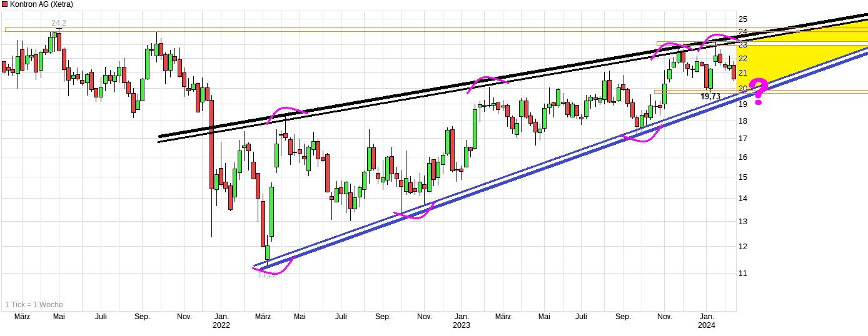Viewport: 868px width, 336px height.
Task: Click the 16 value on price axis
Action: [x=743, y=157]
